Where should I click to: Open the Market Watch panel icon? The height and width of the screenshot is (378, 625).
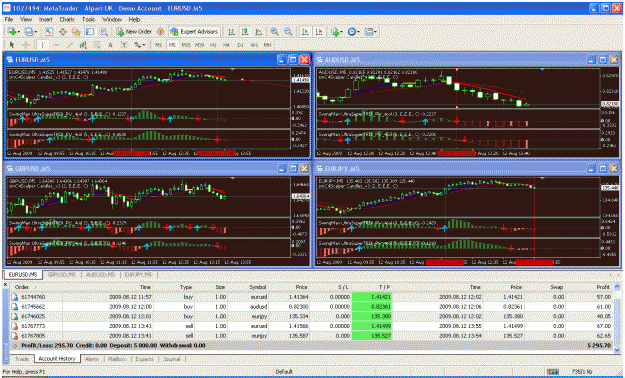pyautogui.click(x=49, y=32)
